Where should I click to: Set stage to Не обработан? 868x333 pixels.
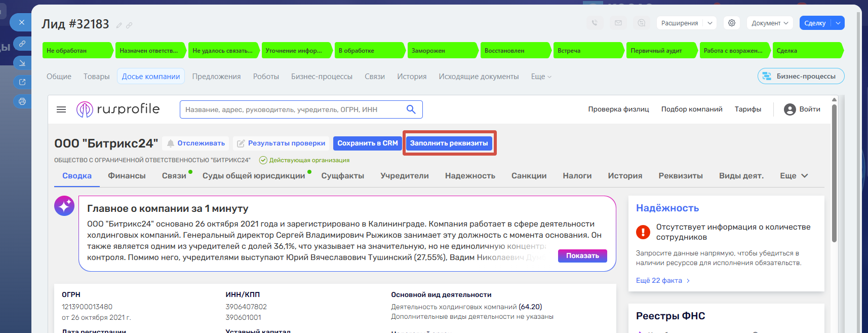pos(78,51)
